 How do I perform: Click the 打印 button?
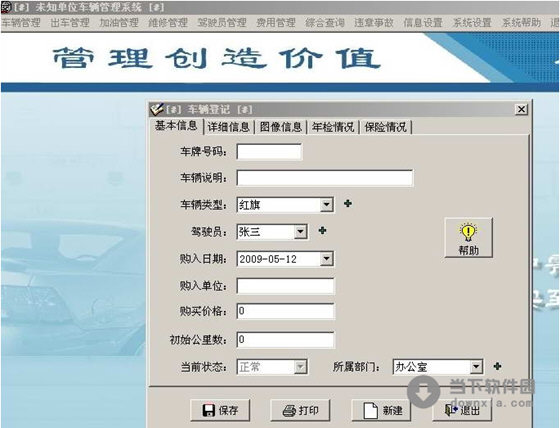(300, 410)
